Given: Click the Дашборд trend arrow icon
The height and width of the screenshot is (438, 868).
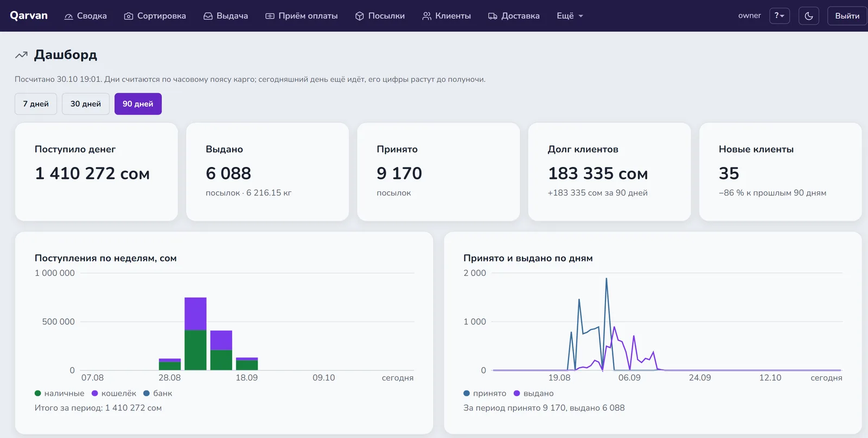Looking at the screenshot, I should pos(21,55).
